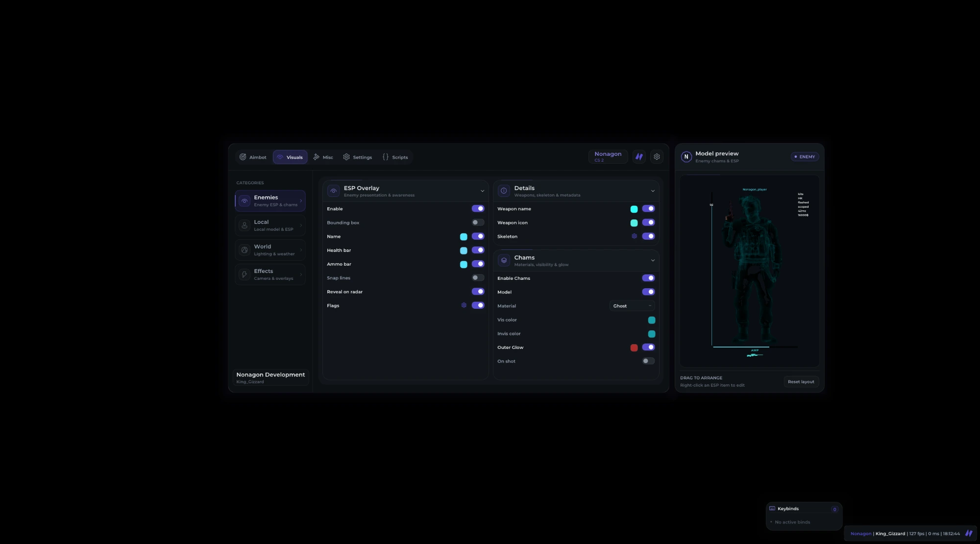Click the ENEMY badge button

[805, 157]
